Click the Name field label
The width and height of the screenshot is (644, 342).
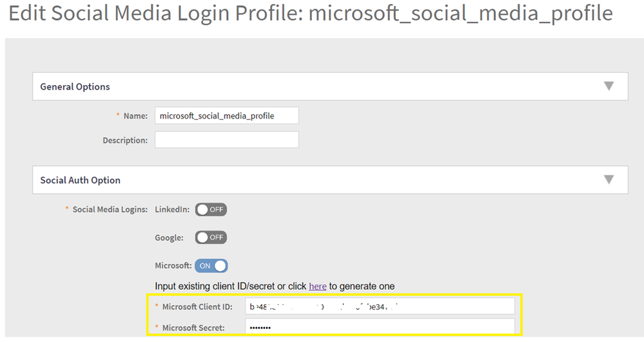point(135,116)
